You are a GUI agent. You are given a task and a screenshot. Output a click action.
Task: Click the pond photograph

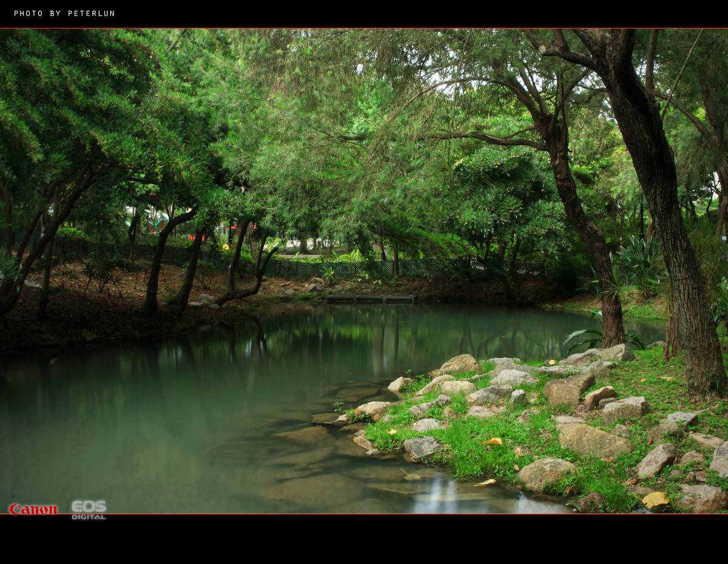[364, 271]
